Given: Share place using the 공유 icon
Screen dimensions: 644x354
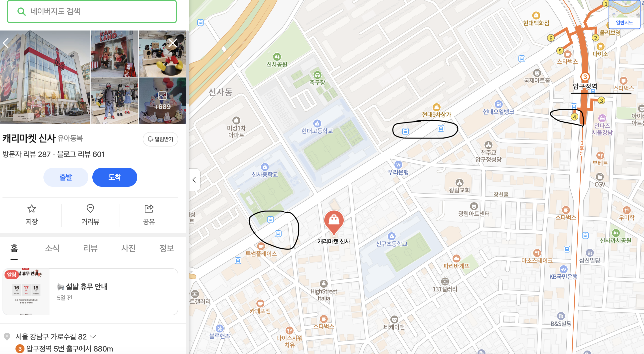Looking at the screenshot, I should click(x=149, y=208).
